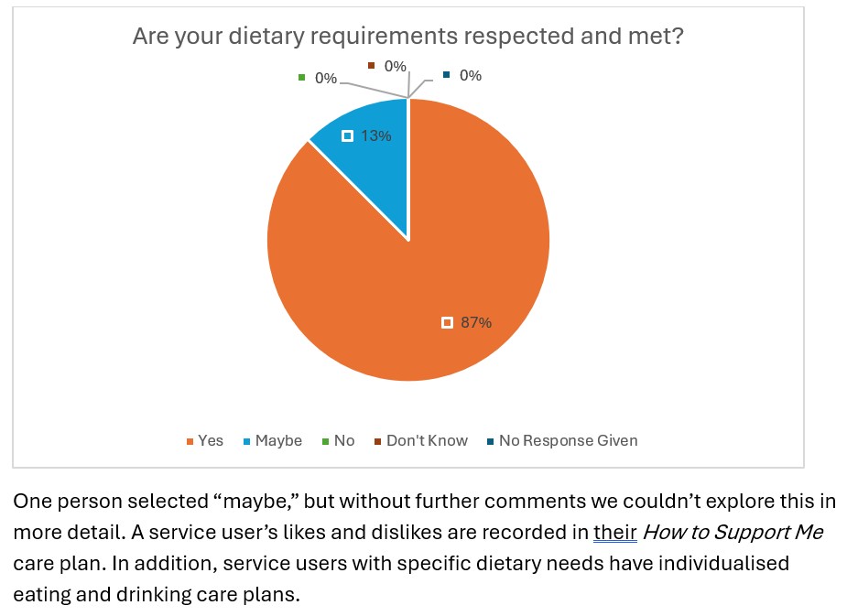
Task: Click the green 0% label marker
Action: click(x=301, y=78)
